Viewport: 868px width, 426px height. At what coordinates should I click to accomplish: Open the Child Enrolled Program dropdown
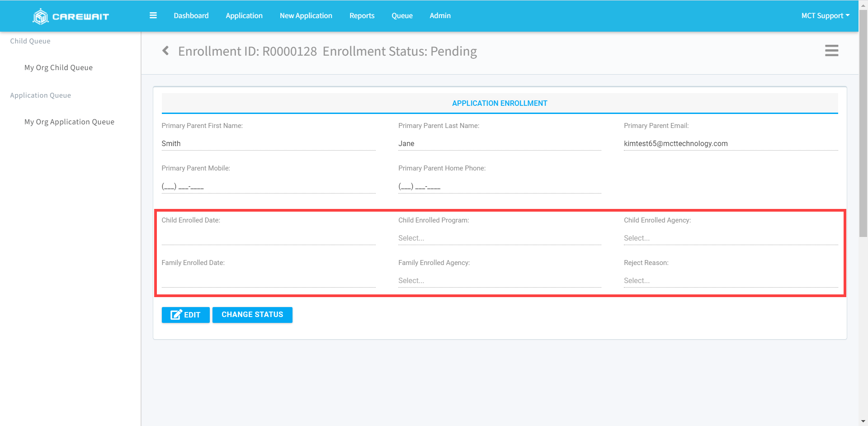click(x=499, y=238)
